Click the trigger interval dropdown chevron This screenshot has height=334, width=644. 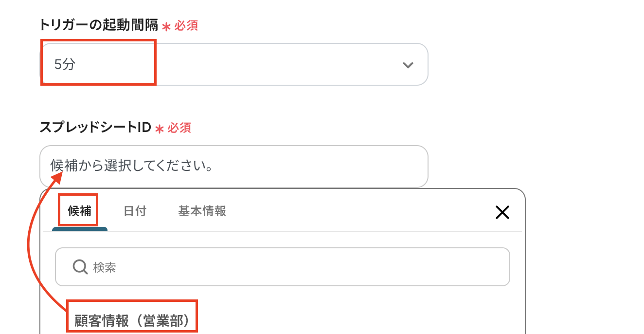point(408,65)
